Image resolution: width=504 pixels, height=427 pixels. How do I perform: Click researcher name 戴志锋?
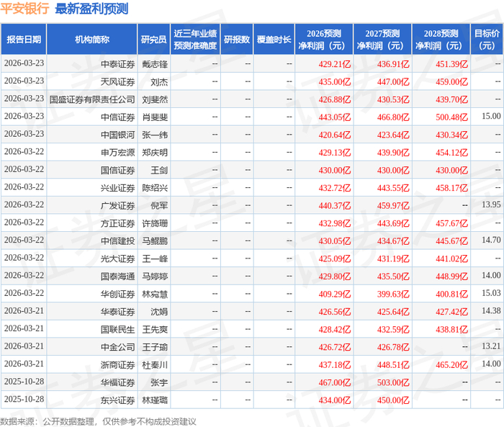[155, 64]
